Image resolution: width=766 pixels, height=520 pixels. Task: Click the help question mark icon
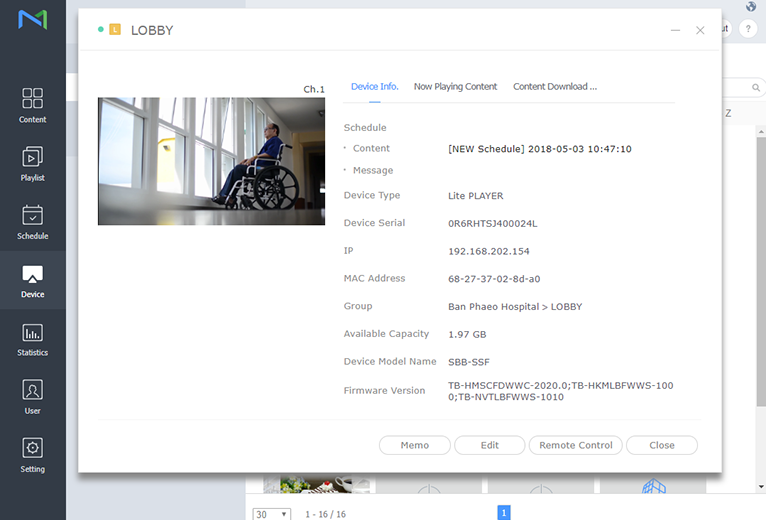(x=747, y=29)
